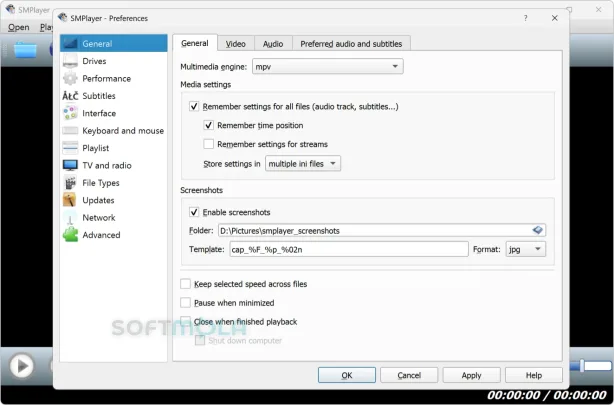
Task: Toggle the Enable screenshots checkbox
Action: point(194,212)
